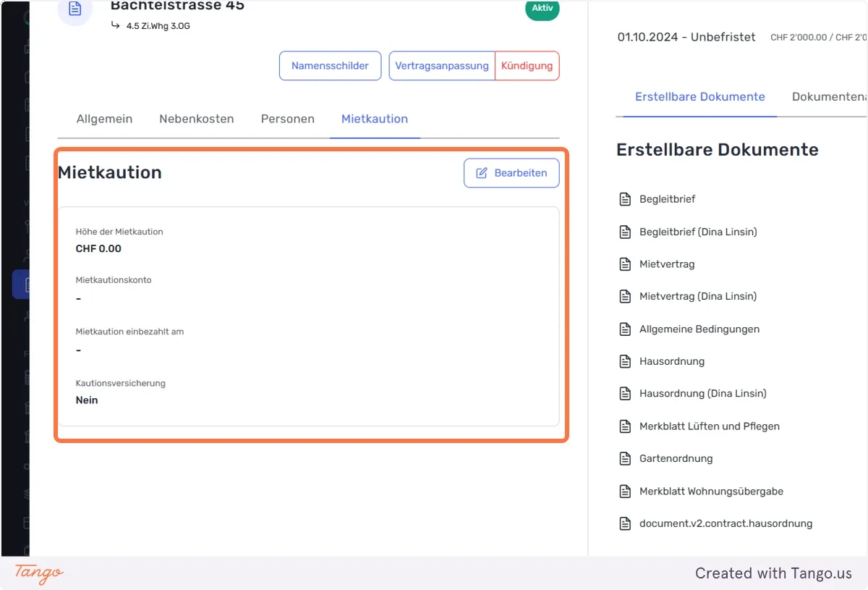Show the Erstellbare Dokumente tab

(700, 96)
